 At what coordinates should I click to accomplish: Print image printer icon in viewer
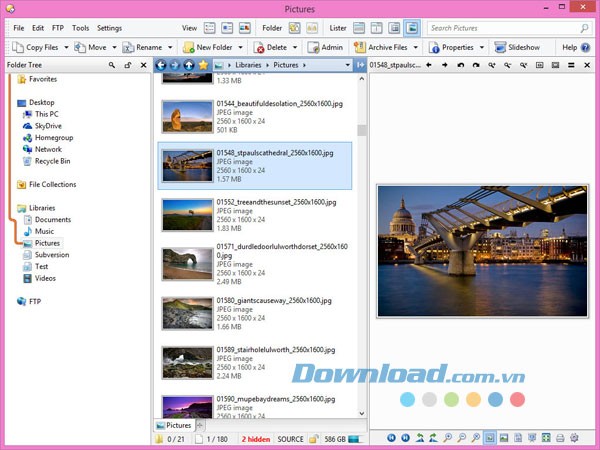click(560, 438)
